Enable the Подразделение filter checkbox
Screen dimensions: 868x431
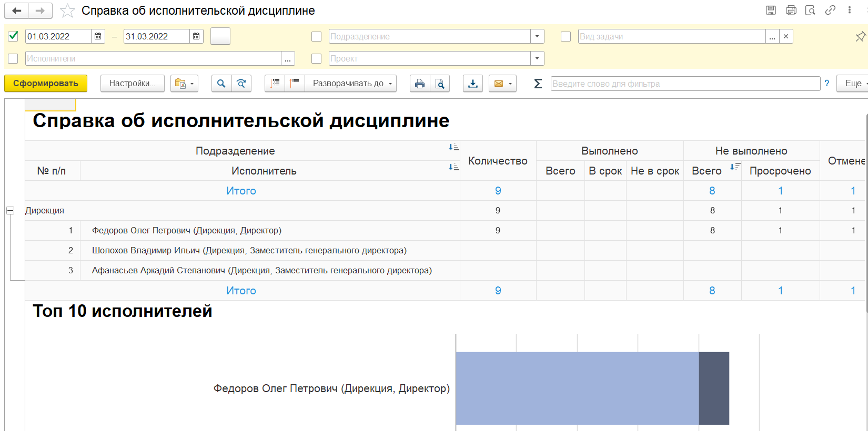click(316, 36)
